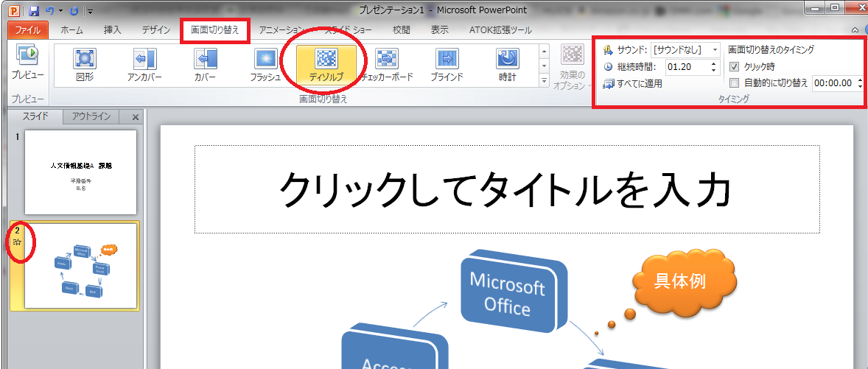Screen dimensions: 868x369
Task: Click the Undo arrow icon
Action: point(50,10)
